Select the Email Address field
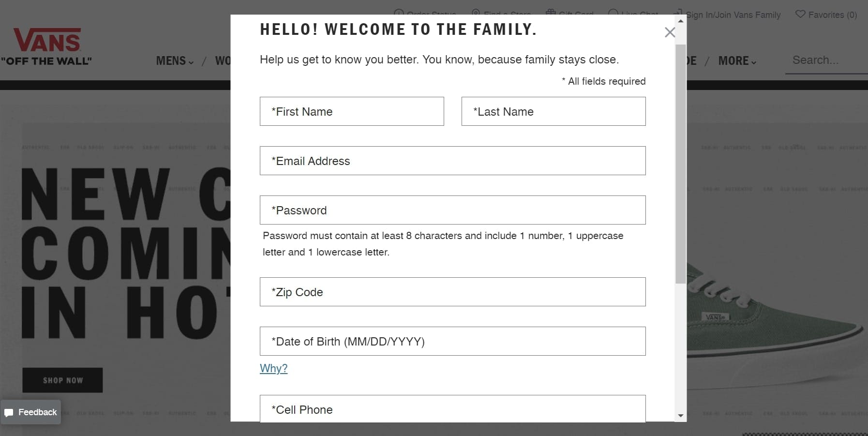The width and height of the screenshot is (868, 436). (453, 161)
